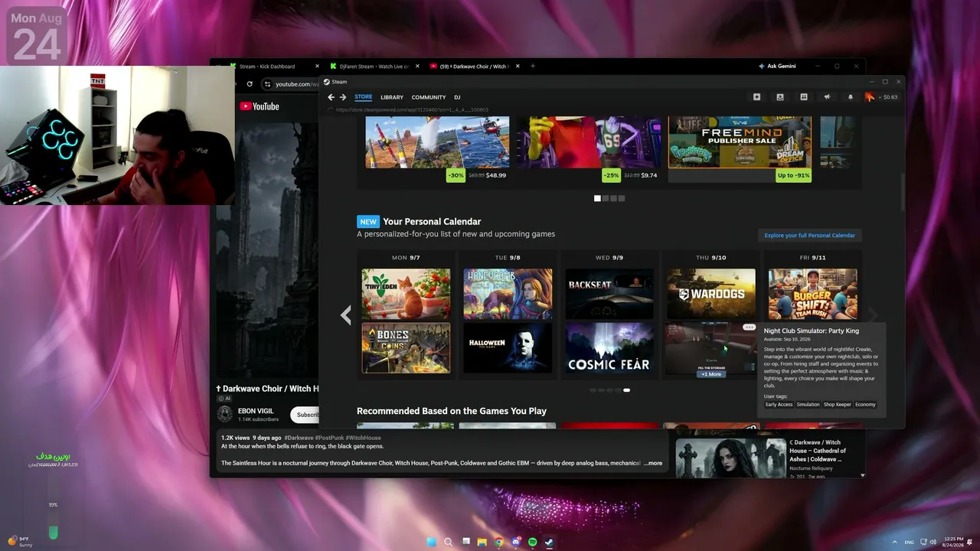Screen dimensions: 980x551
Task: Click the +1 More button under Thursday
Action: pos(711,374)
